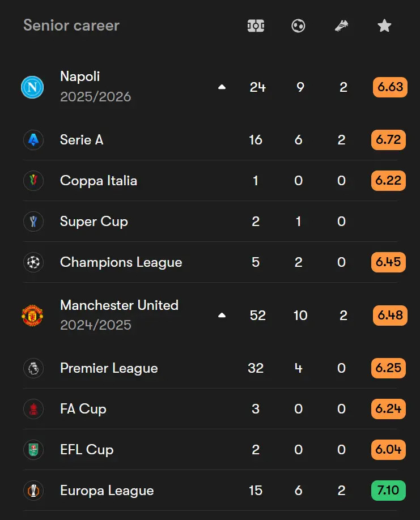The height and width of the screenshot is (520, 420).
Task: Click the matches played column header icon
Action: (x=256, y=25)
